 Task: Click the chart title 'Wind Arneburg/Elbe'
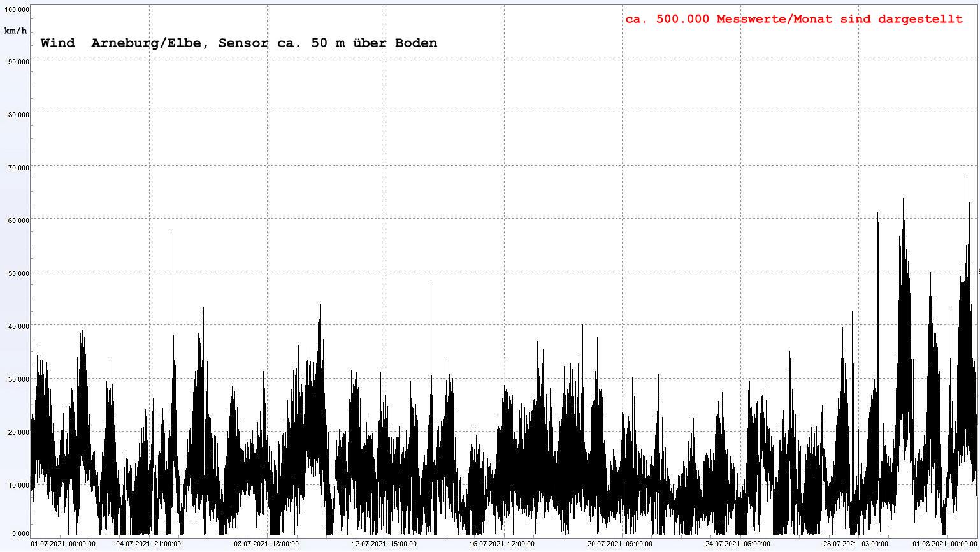[x=127, y=43]
